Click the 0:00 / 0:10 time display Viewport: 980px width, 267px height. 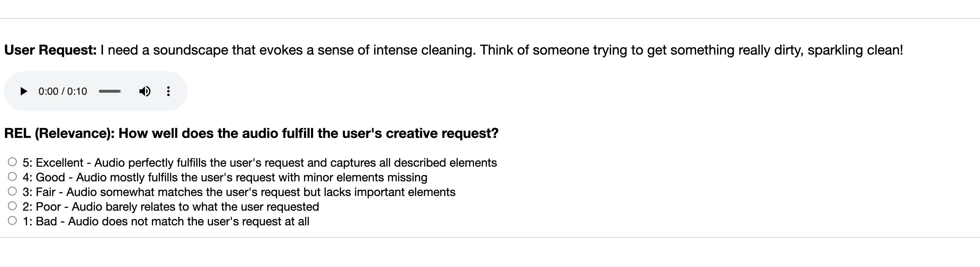click(x=63, y=91)
